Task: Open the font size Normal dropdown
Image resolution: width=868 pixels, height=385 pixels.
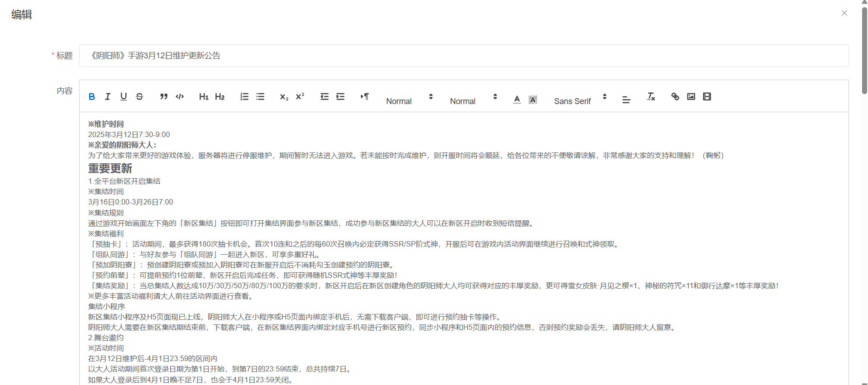Action: (410, 97)
